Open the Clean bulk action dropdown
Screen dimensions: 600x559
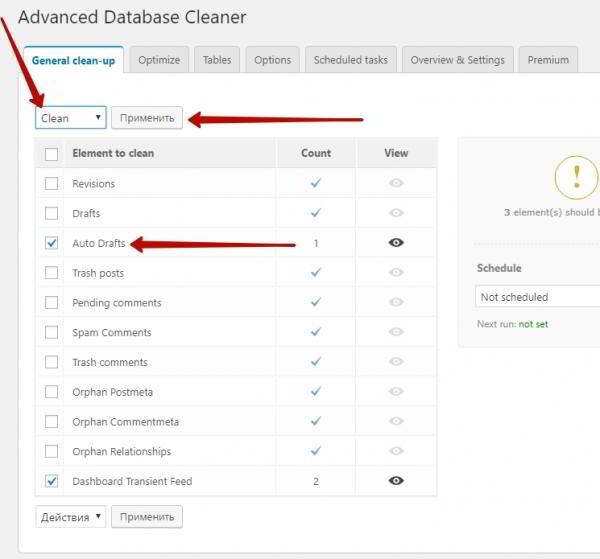pyautogui.click(x=71, y=117)
